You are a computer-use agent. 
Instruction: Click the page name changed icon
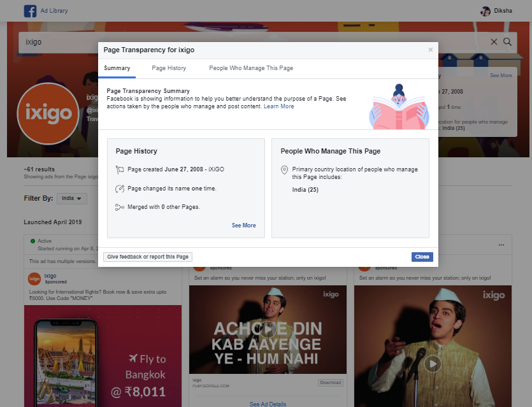pyautogui.click(x=119, y=189)
